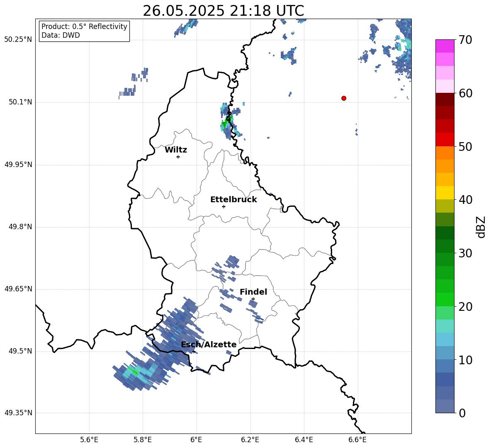Click the 5.6°E longitude label

click(x=89, y=440)
